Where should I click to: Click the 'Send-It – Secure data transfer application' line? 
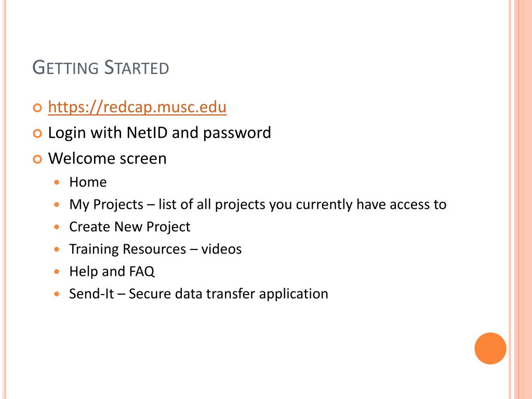198,294
